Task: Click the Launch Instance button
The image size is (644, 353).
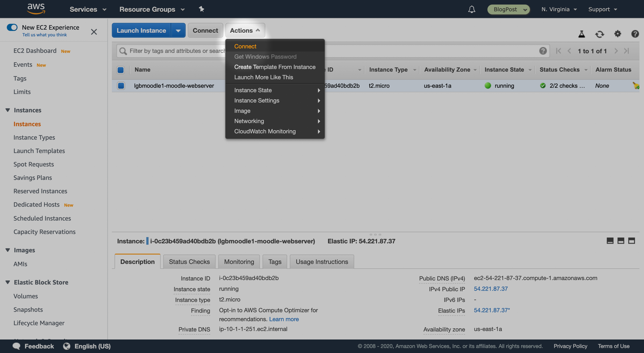Action: click(141, 30)
